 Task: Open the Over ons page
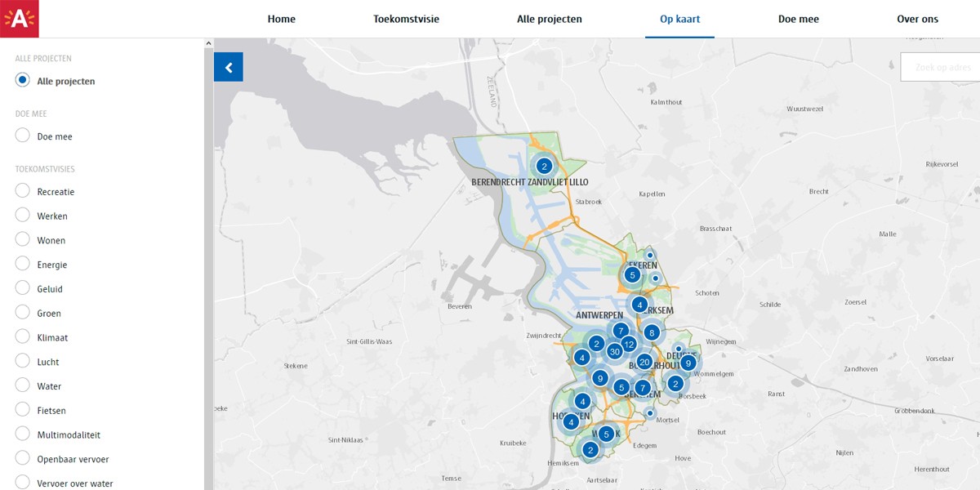pyautogui.click(x=918, y=19)
